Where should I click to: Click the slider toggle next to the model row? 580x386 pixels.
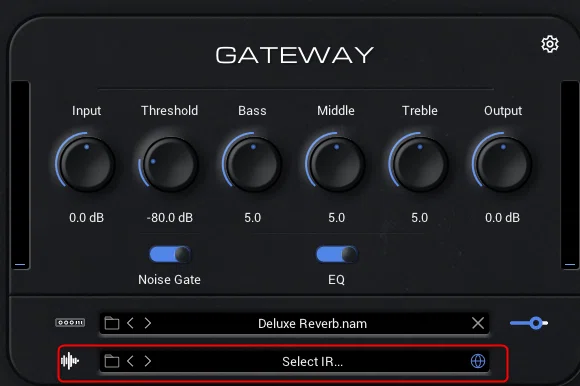529,323
